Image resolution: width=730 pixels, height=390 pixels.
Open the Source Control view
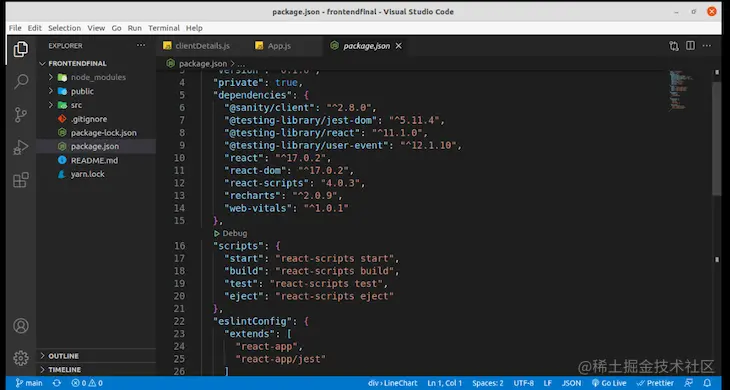pyautogui.click(x=20, y=114)
